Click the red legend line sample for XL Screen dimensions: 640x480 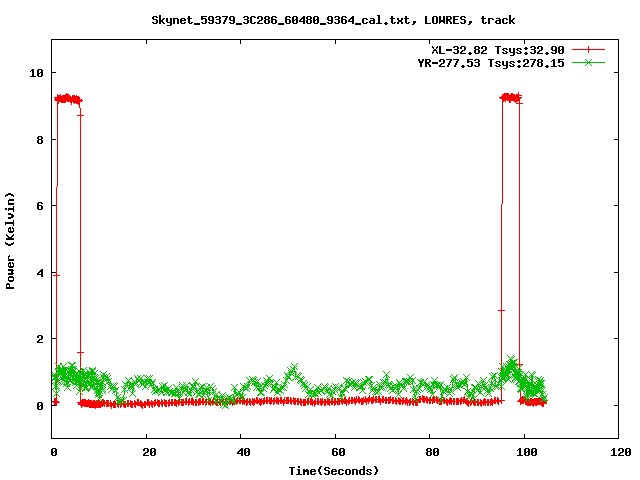[588, 50]
